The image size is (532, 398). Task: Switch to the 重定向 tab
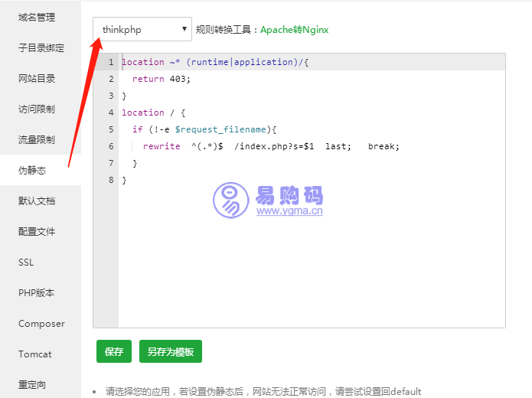[32, 384]
